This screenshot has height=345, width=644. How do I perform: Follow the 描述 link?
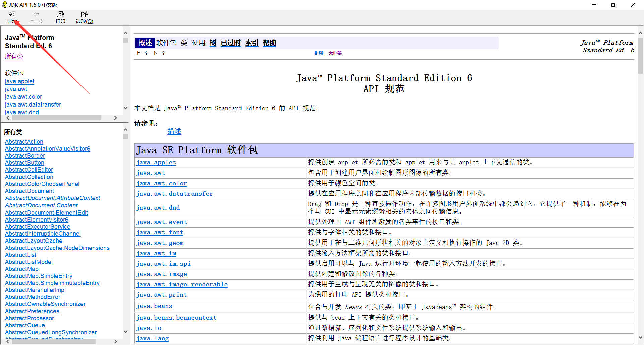click(x=174, y=131)
